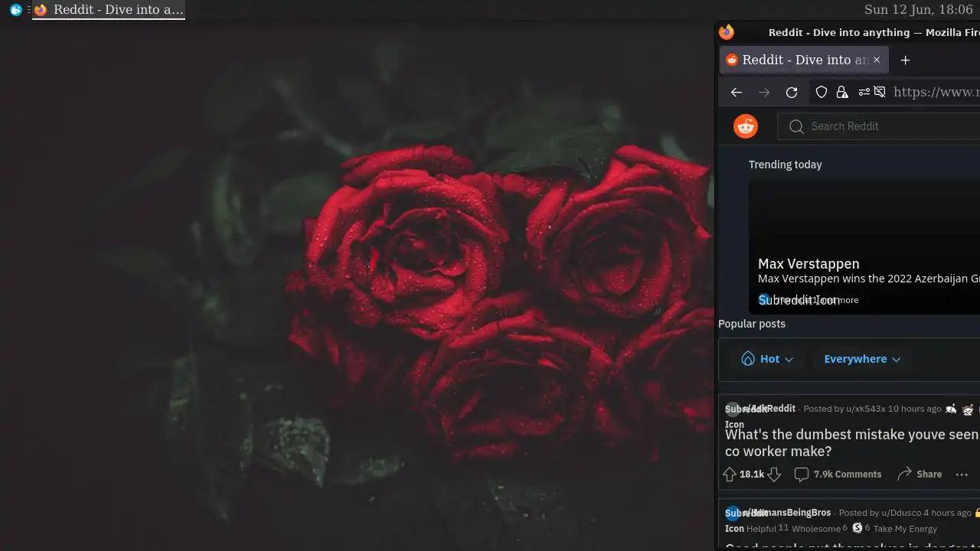Open the tracking protection shield icon
Viewport: 980px width, 551px height.
822,93
